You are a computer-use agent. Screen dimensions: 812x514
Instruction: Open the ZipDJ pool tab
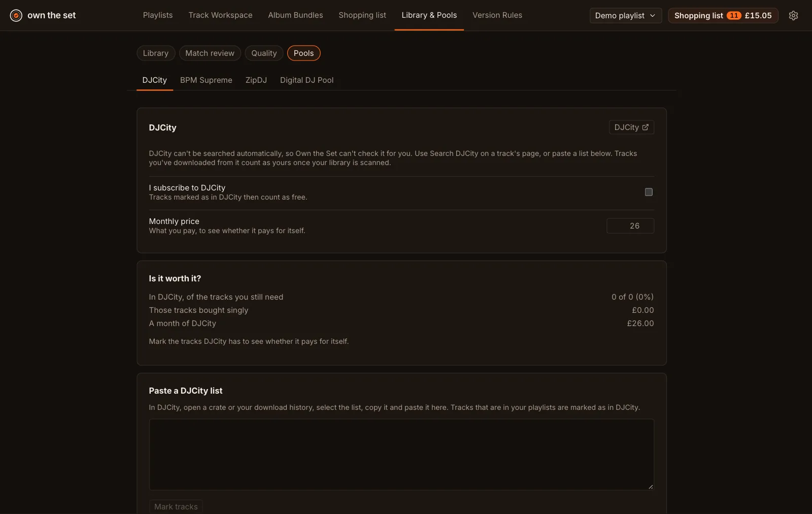[x=256, y=80]
